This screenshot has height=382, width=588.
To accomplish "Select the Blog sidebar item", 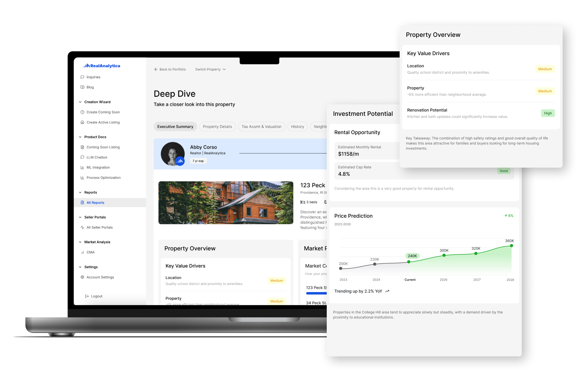I will click(x=90, y=87).
